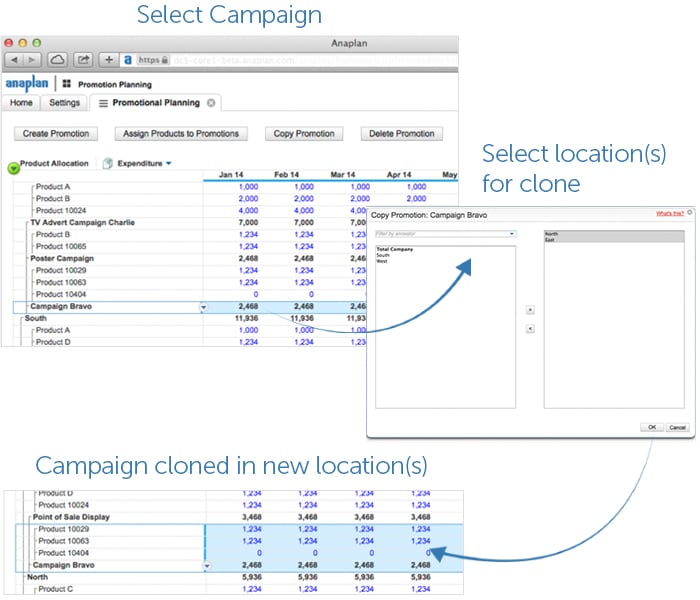Open the What's this? help link
This screenshot has height=600, width=700.
670,213
